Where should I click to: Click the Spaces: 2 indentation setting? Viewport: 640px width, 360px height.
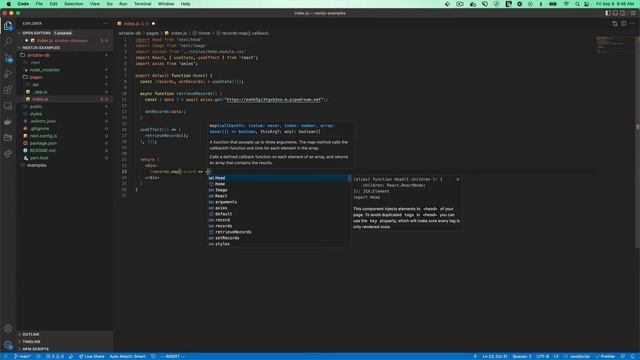522,356
